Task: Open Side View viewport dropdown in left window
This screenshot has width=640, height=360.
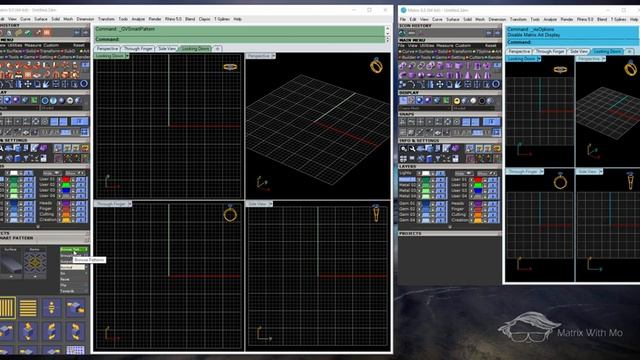Action: (x=270, y=204)
